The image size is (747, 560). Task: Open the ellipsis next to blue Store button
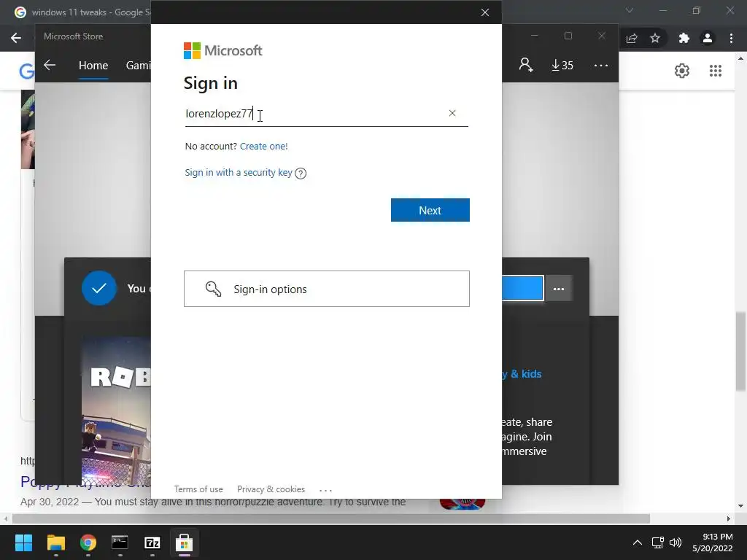point(559,289)
